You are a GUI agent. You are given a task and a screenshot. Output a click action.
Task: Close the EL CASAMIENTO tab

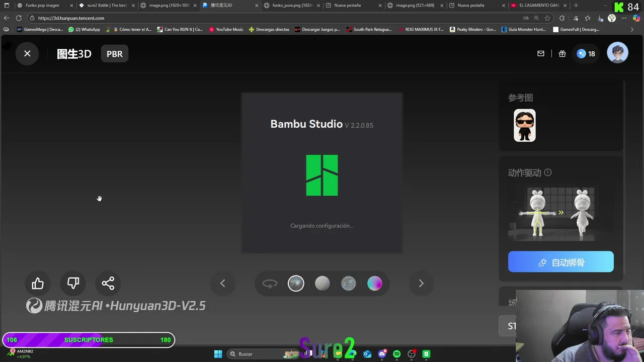pyautogui.click(x=565, y=6)
